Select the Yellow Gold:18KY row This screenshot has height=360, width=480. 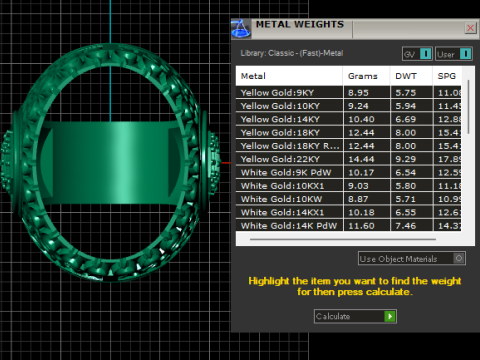coord(349,132)
